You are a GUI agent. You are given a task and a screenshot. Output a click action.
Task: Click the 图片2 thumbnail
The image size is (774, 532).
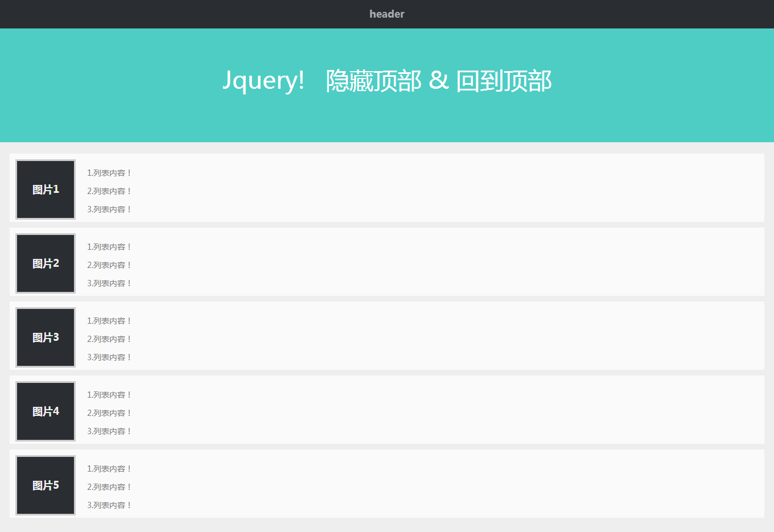(x=46, y=263)
